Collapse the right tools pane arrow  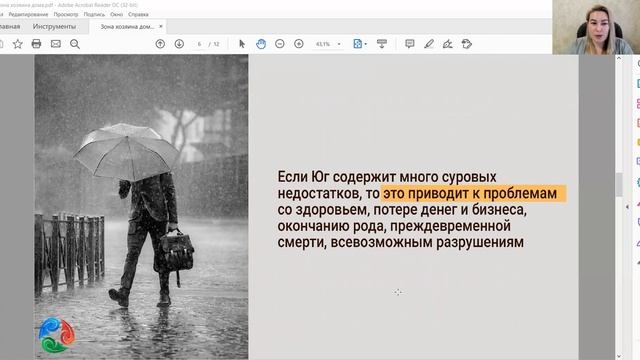627,207
